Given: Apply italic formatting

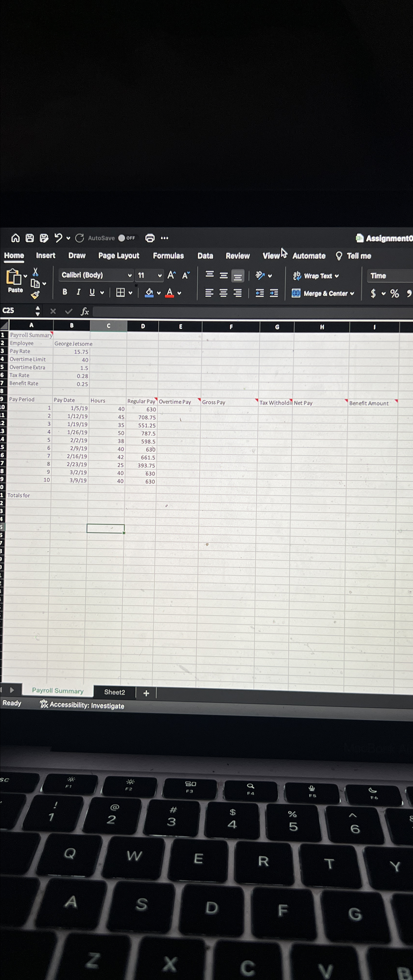Looking at the screenshot, I should pos(79,292).
